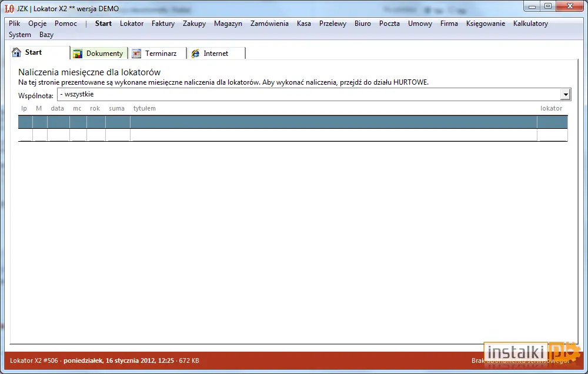Open the Pomoc menu
Image resolution: width=588 pixels, height=374 pixels.
tap(66, 24)
